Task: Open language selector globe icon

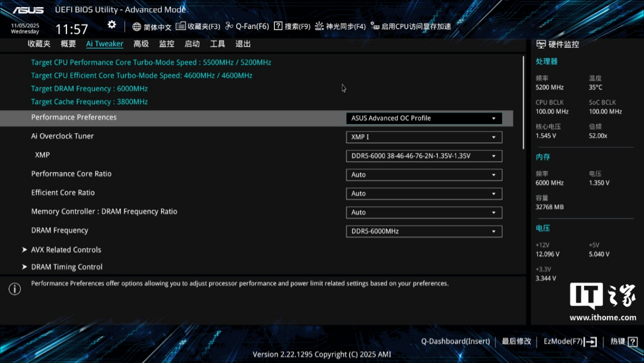Action: pyautogui.click(x=137, y=27)
